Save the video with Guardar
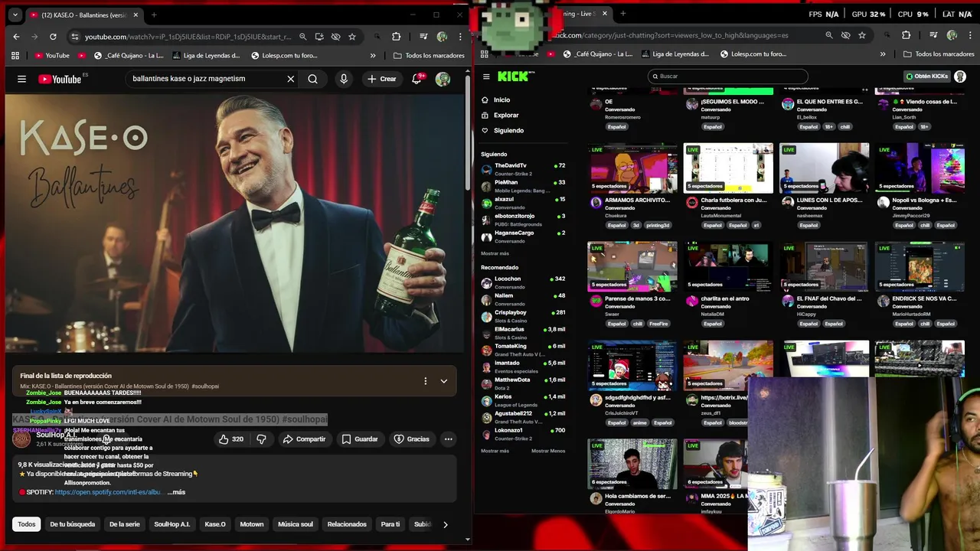980x551 pixels. click(x=360, y=439)
